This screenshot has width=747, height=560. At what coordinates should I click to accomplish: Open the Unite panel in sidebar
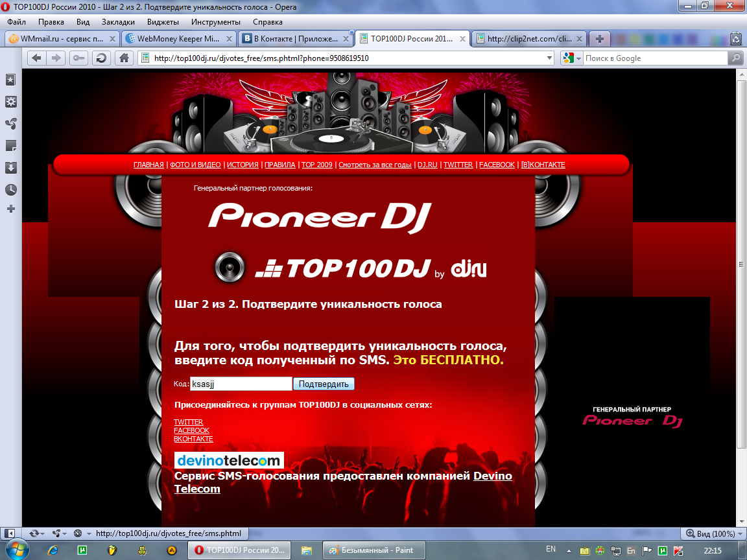(10, 124)
